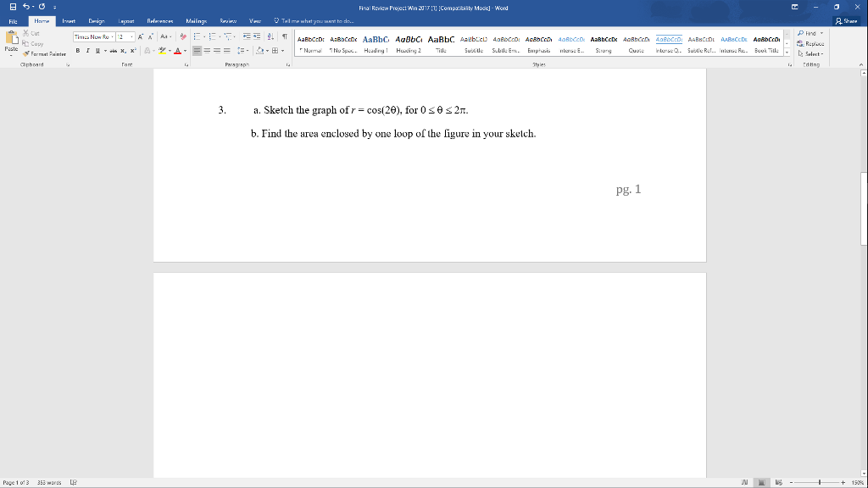Toggle Bold formatting

(x=78, y=50)
